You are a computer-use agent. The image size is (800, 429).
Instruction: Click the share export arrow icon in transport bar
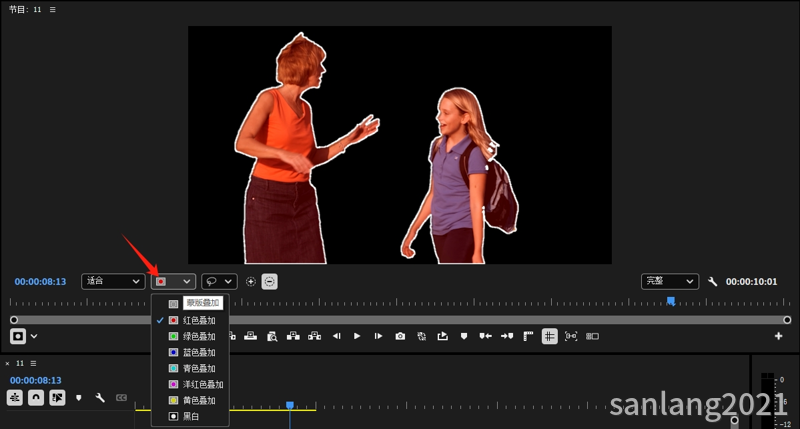[442, 336]
